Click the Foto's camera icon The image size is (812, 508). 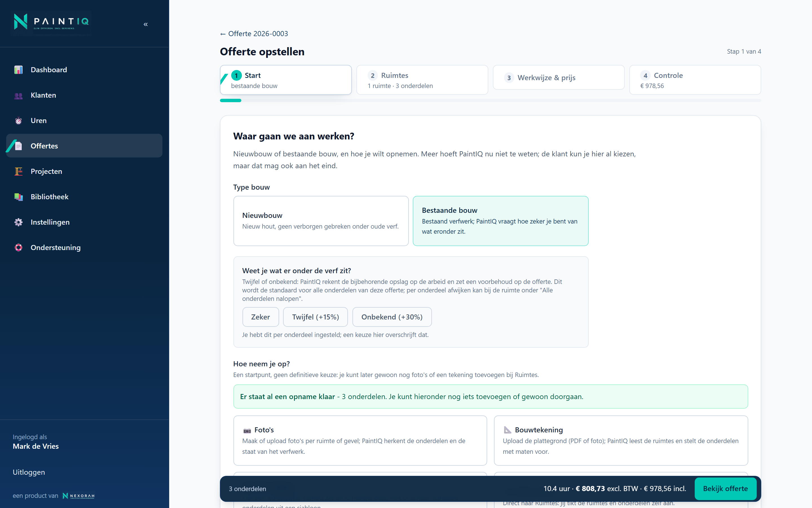click(x=247, y=430)
